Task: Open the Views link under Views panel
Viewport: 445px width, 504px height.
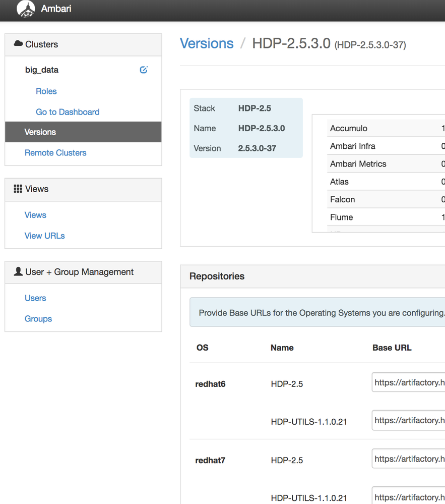Action: (35, 215)
